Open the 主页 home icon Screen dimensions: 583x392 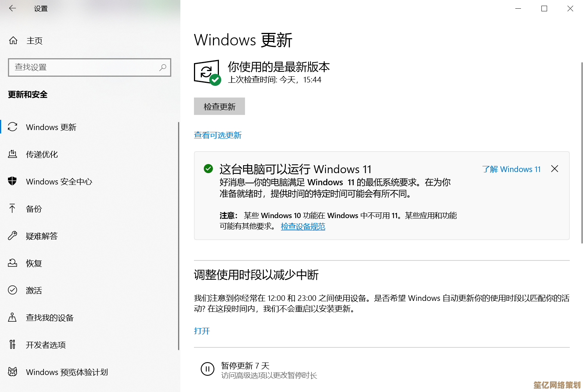(x=12, y=40)
